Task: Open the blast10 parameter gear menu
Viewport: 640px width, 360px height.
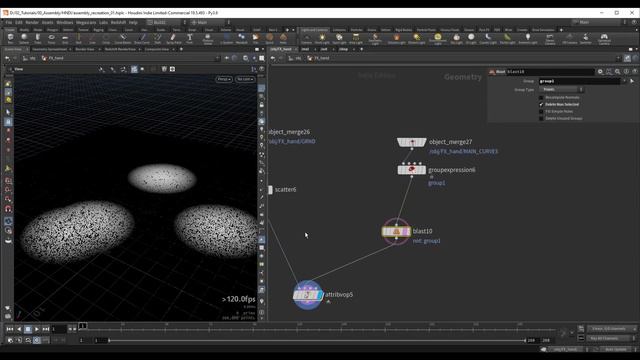Action: (x=600, y=71)
